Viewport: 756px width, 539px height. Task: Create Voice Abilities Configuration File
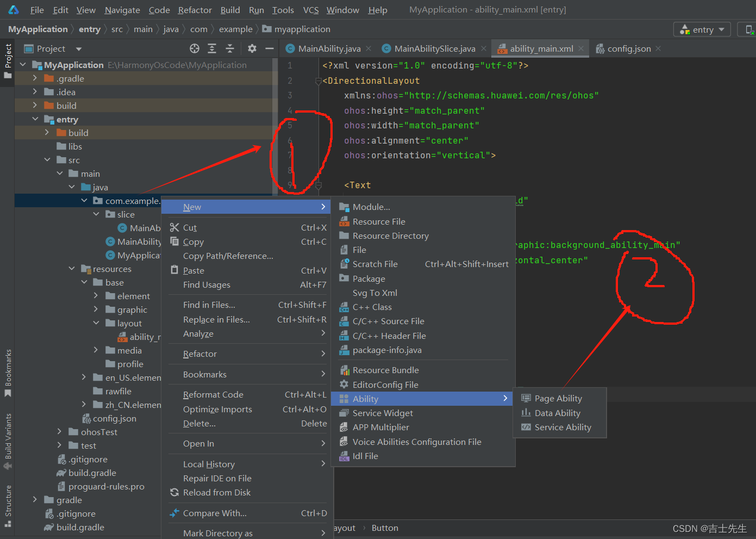pyautogui.click(x=423, y=442)
